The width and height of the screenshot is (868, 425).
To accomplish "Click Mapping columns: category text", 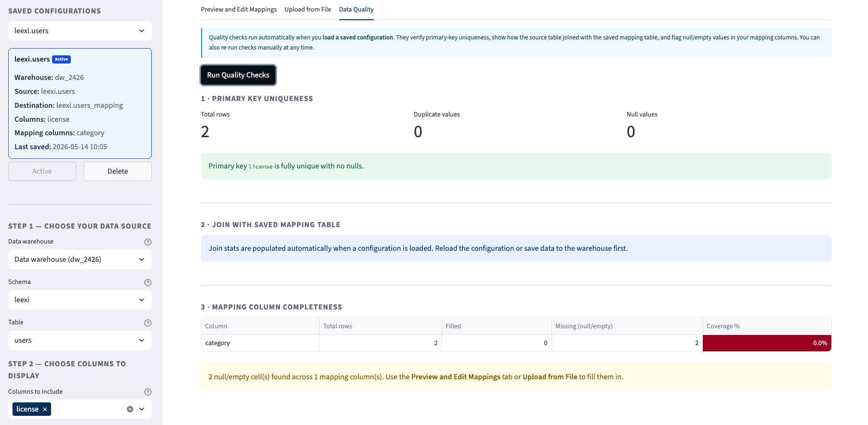I will [x=59, y=133].
